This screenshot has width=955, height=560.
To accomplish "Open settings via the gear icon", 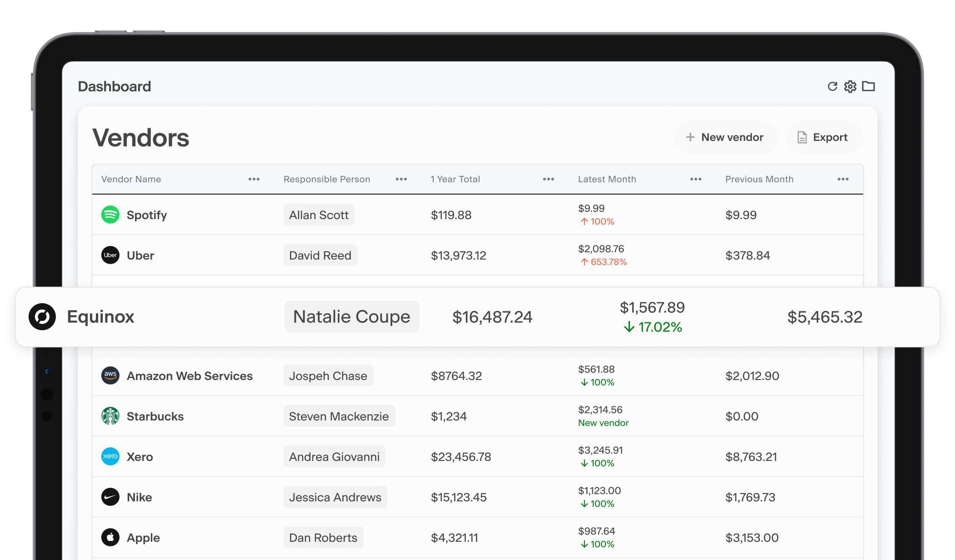I will pyautogui.click(x=850, y=86).
